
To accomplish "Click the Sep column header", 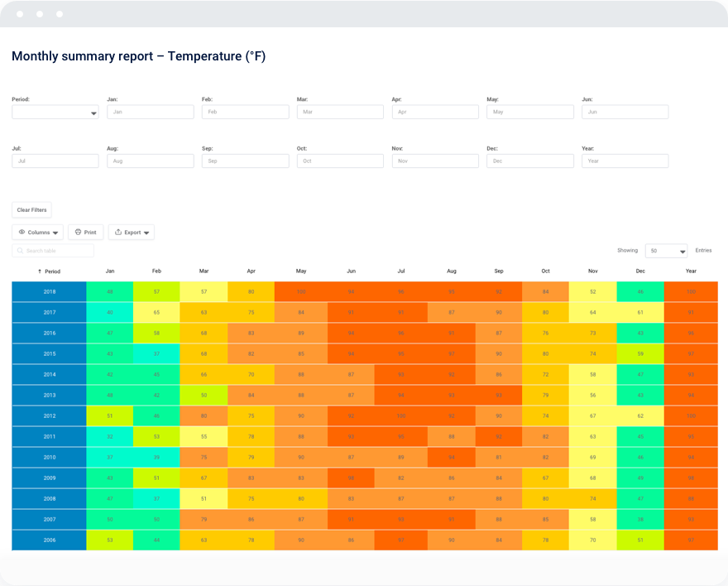I will point(499,271).
